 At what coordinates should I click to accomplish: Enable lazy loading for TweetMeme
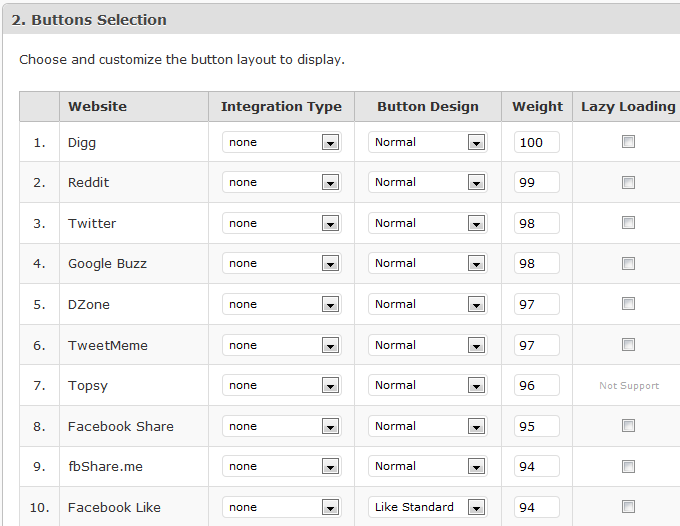click(628, 344)
